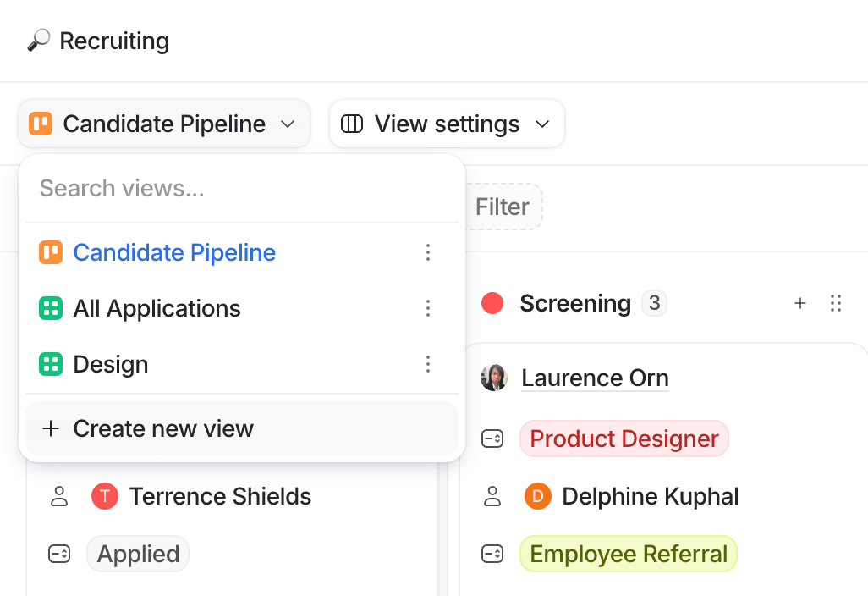Click the chevron next to View settings
The image size is (868, 596).
(542, 124)
